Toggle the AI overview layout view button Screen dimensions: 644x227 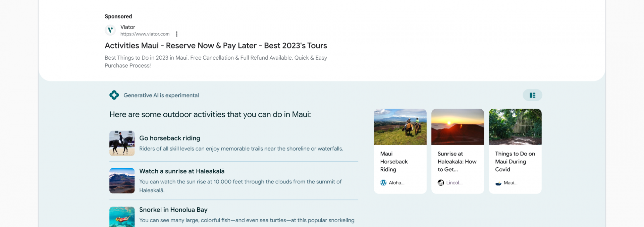532,95
